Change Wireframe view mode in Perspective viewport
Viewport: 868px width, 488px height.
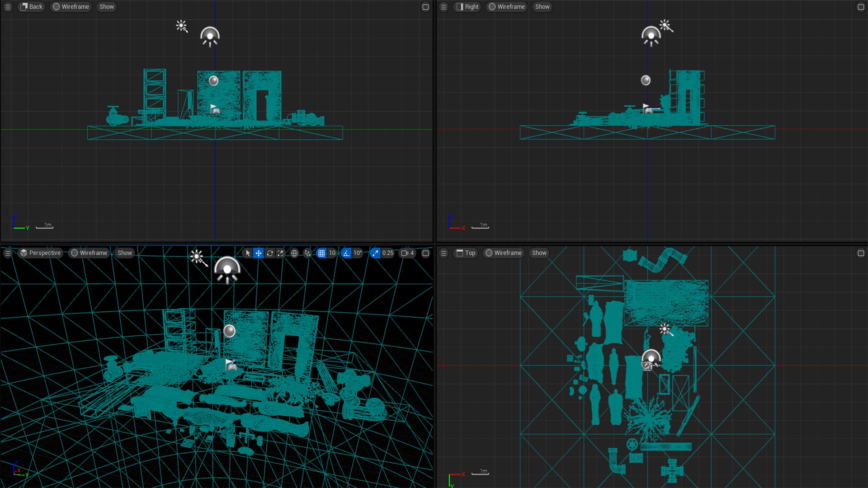tap(89, 253)
